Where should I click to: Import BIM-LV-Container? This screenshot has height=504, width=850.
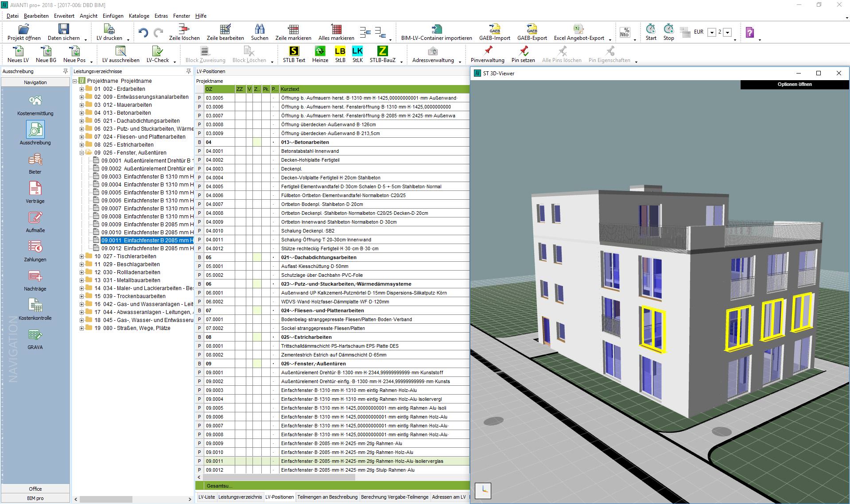pyautogui.click(x=436, y=32)
